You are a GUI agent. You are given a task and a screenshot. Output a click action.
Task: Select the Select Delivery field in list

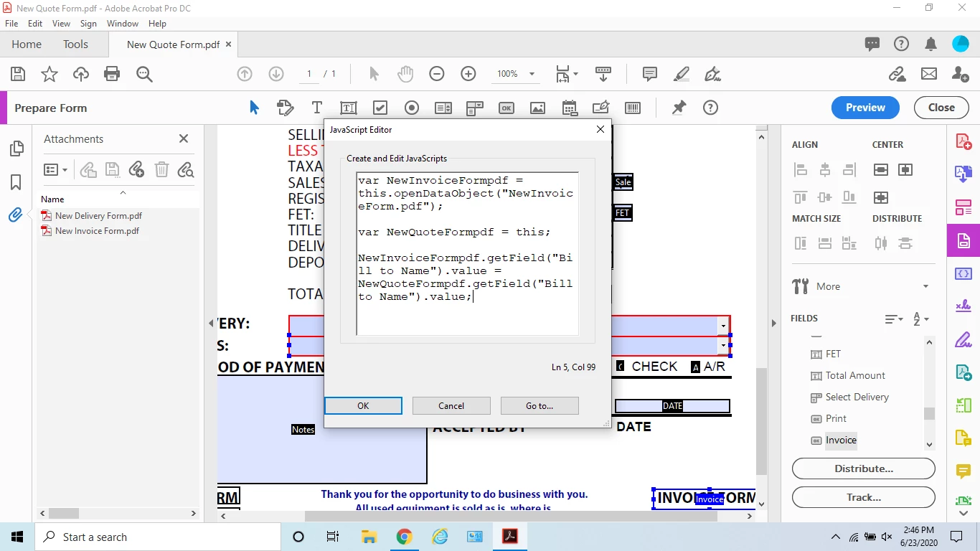click(857, 397)
